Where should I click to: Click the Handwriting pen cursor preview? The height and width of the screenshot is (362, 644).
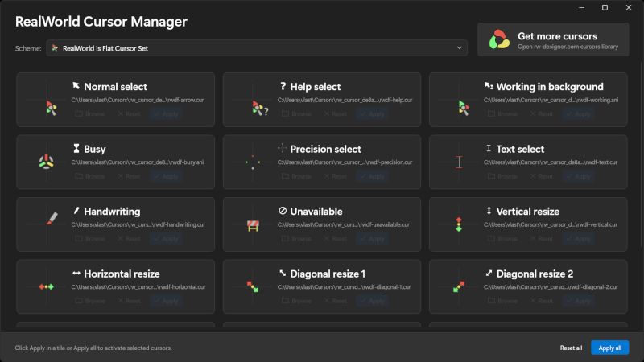[52, 218]
